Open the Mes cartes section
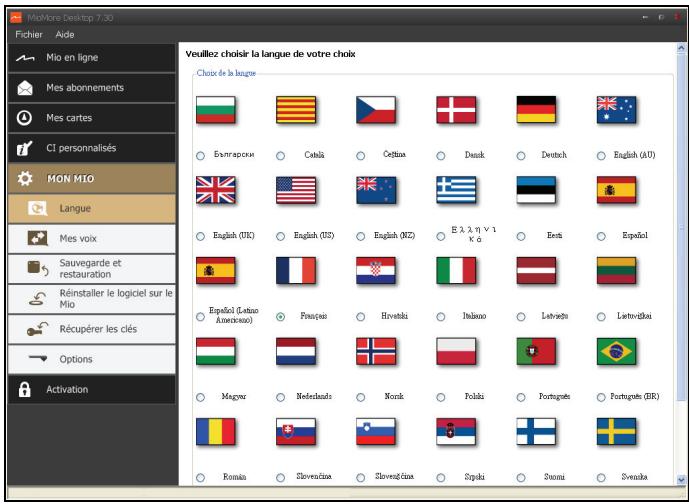 click(91, 118)
